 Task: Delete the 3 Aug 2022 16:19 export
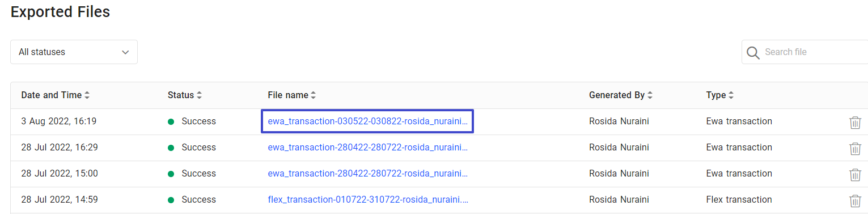tap(855, 122)
